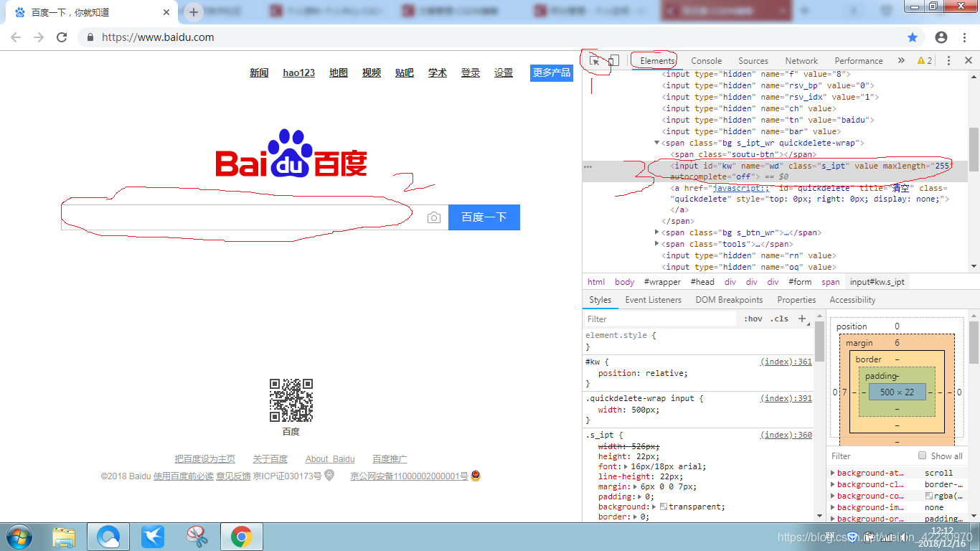The height and width of the screenshot is (551, 980).
Task: Click the bookmark star in the address bar
Action: coord(913,37)
